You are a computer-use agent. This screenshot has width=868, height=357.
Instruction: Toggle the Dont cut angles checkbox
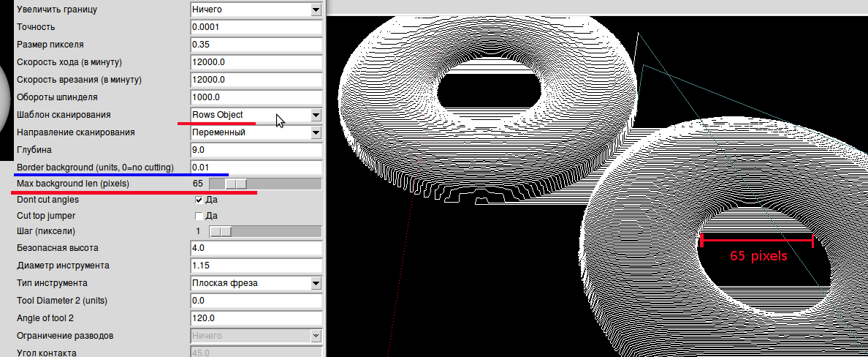pos(199,200)
